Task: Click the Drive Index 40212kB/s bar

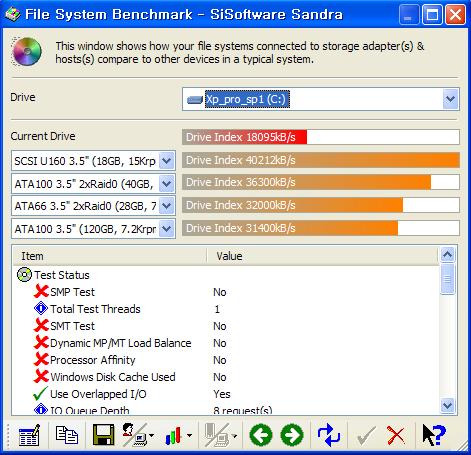Action: point(321,160)
